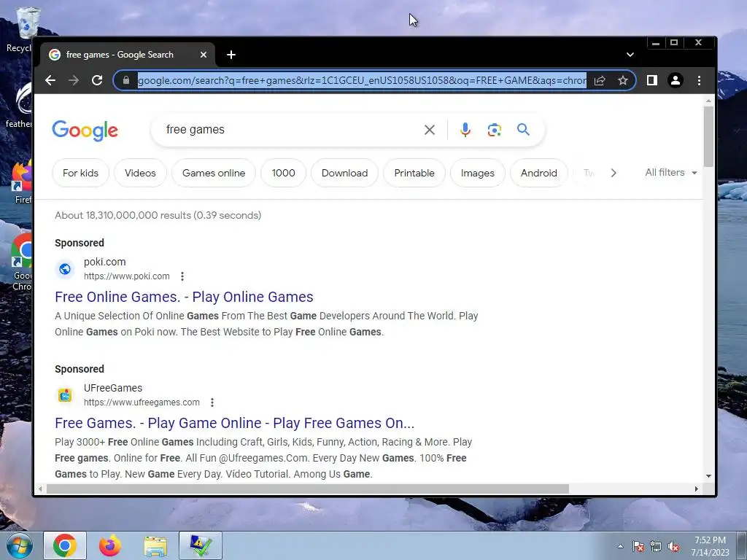
Task: Start voice search with the microphone
Action: 465,130
